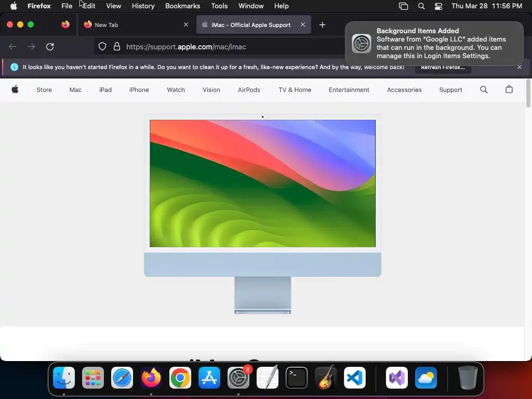View site security via the padlock icon

117,46
